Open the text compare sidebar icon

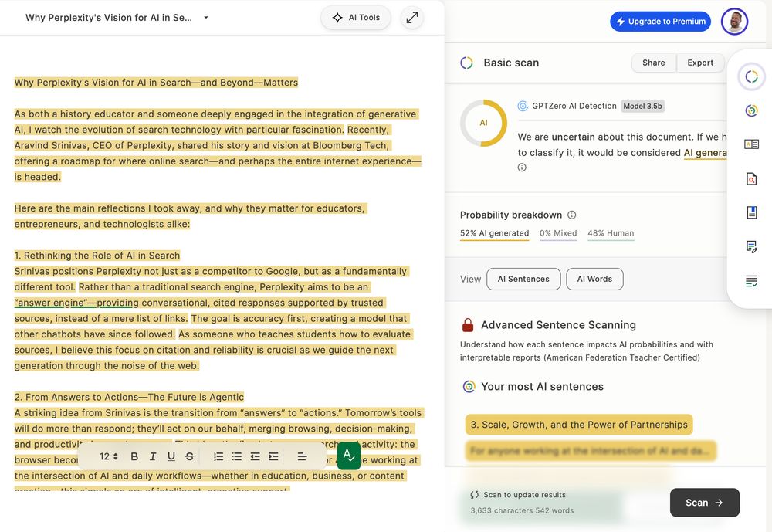751,144
